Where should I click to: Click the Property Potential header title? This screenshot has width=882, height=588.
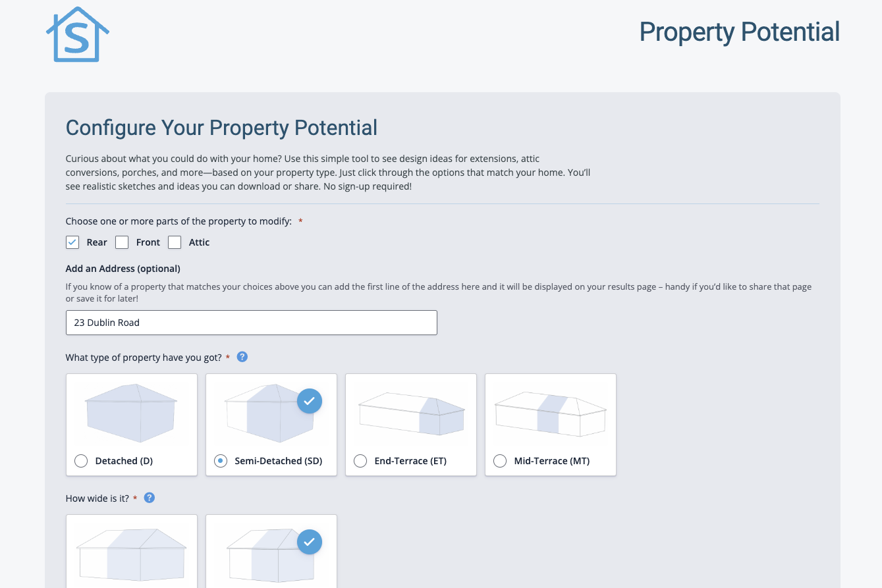pos(739,32)
